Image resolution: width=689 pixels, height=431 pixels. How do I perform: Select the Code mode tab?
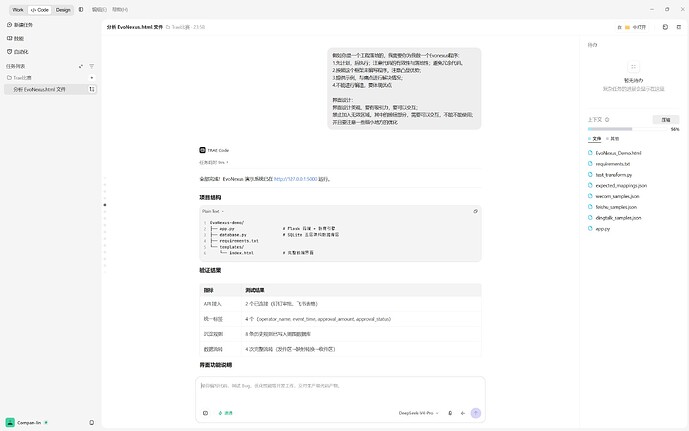(x=40, y=10)
